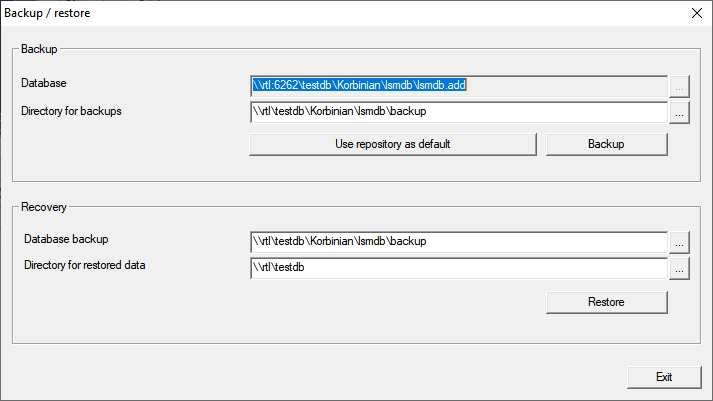Click into the Database backup path field
Viewport: 713px width, 401px height.
tap(458, 241)
